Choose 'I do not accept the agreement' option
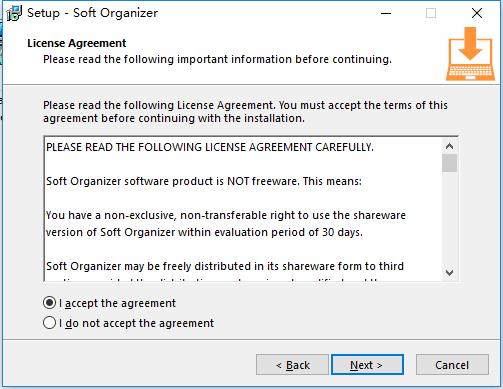This screenshot has height=389, width=503. tap(49, 323)
